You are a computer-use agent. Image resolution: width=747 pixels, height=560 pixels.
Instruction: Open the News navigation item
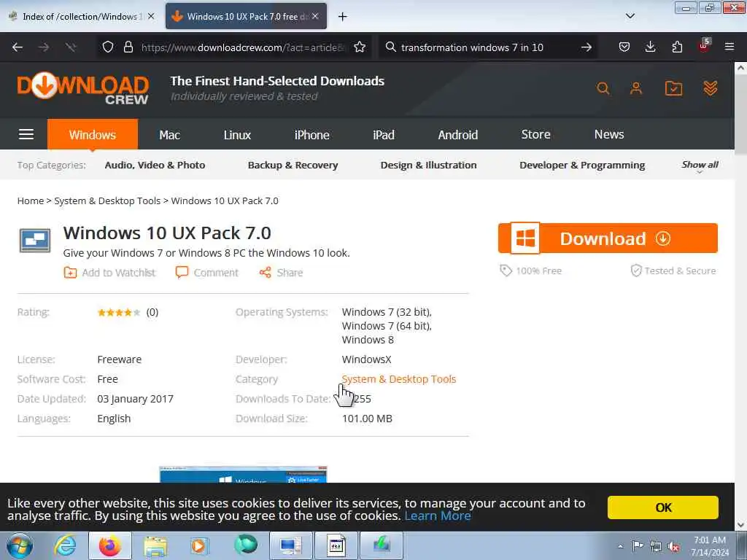609,134
